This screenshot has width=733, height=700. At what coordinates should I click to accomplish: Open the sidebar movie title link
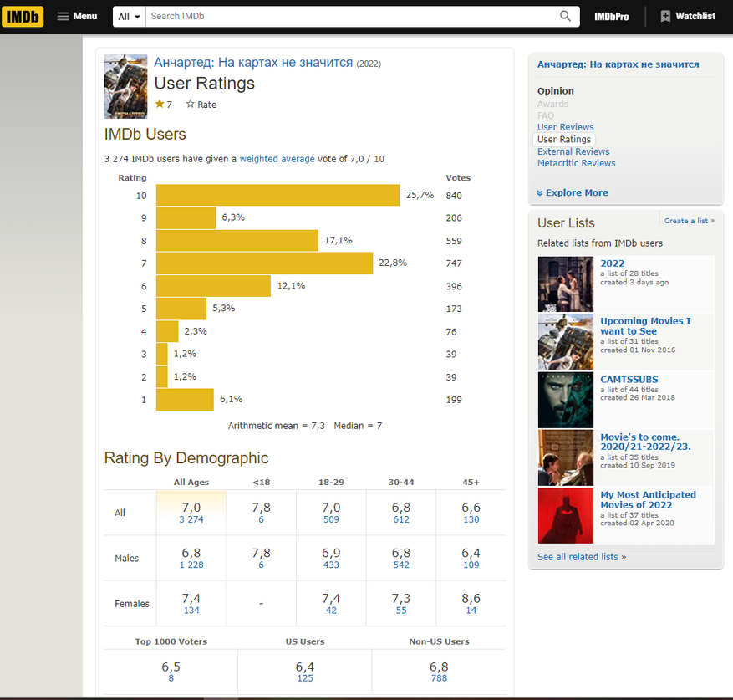pyautogui.click(x=618, y=64)
